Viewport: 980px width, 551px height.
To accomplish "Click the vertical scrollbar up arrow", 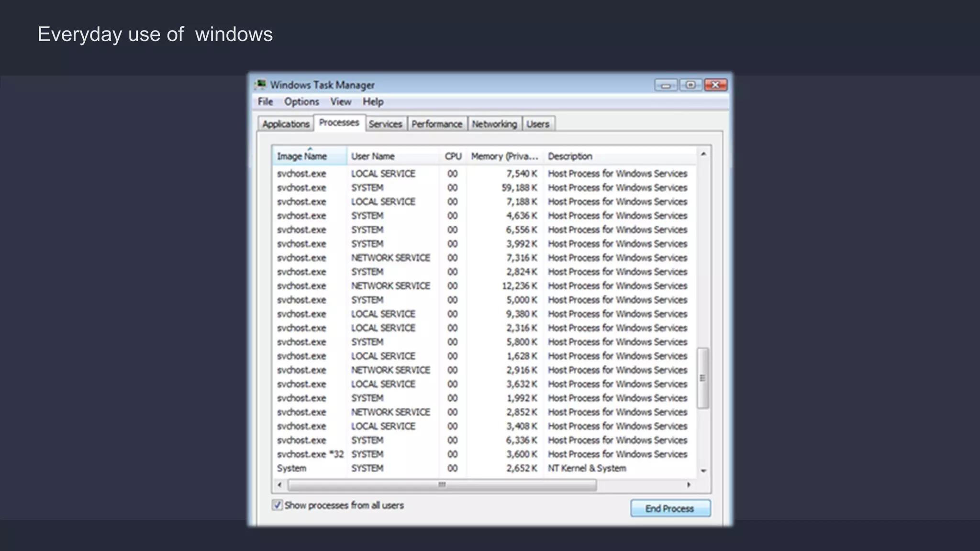I will click(x=703, y=154).
